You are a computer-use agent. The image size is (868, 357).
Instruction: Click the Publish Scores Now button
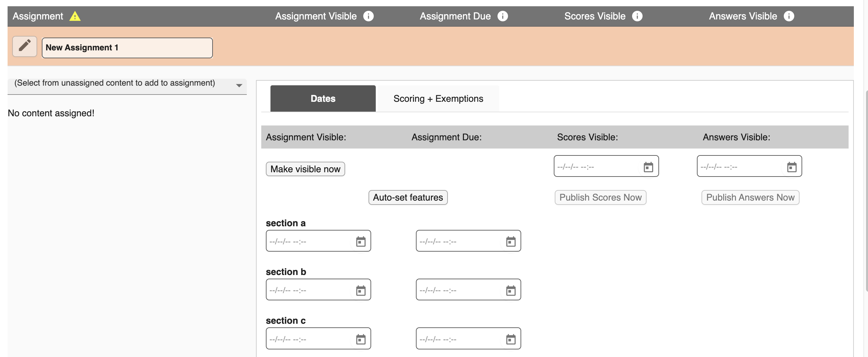pyautogui.click(x=600, y=197)
